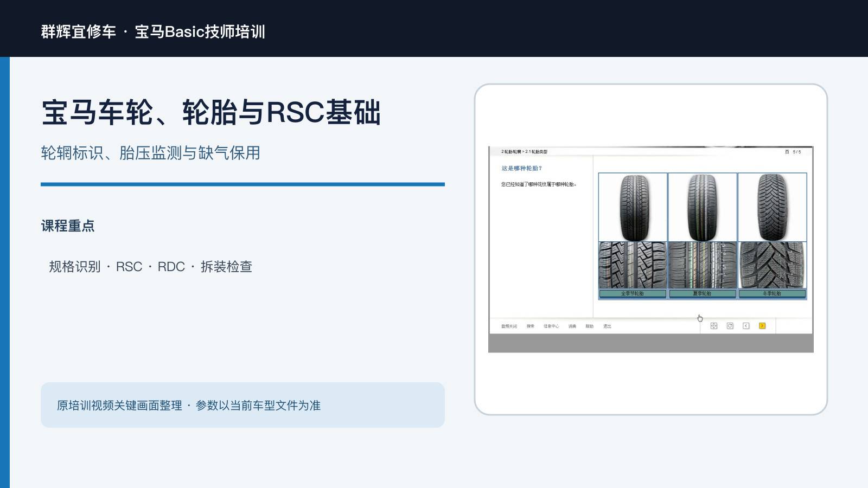Choose the 全季节轮胎 answer button
The image size is (868, 488).
[633, 293]
